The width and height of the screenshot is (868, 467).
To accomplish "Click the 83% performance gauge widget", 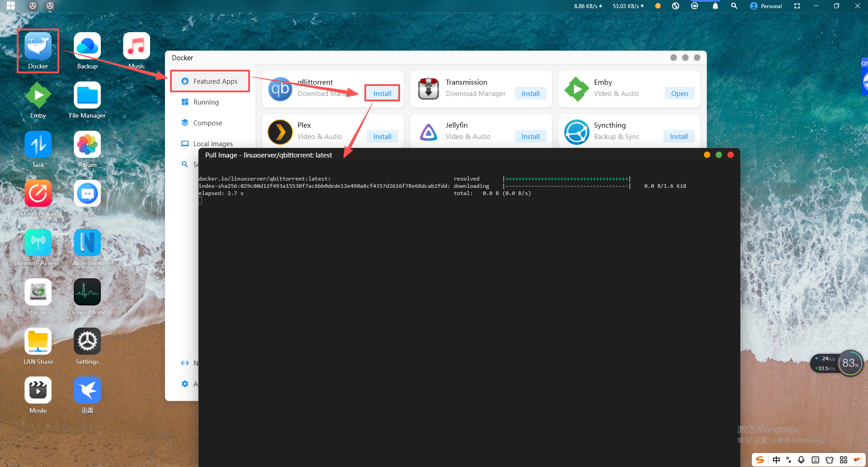I will coord(850,363).
